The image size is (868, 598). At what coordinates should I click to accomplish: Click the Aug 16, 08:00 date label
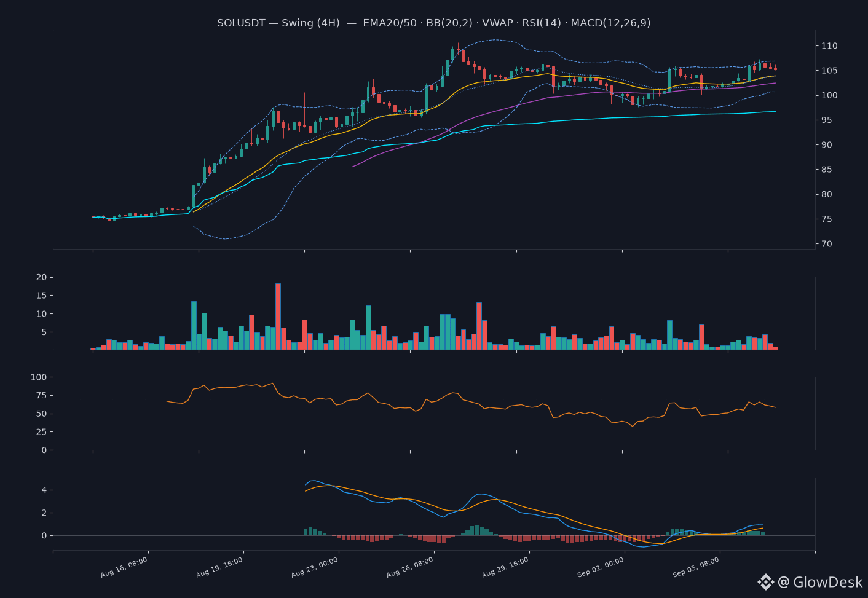pos(124,567)
